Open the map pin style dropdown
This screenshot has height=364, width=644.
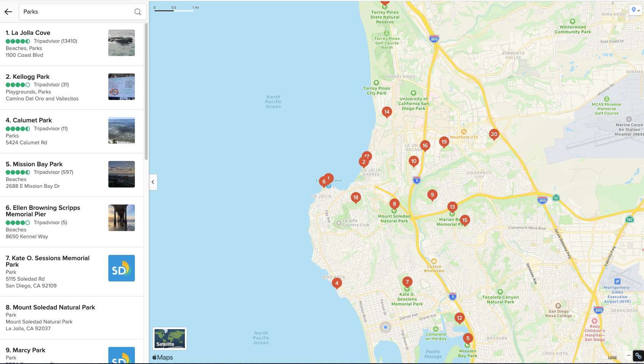636,10
